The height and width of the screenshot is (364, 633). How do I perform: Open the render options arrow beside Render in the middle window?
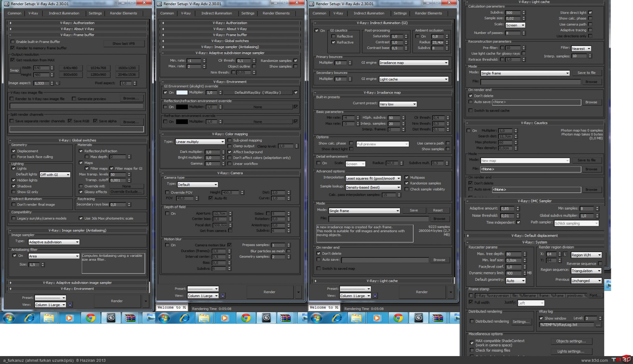click(298, 292)
